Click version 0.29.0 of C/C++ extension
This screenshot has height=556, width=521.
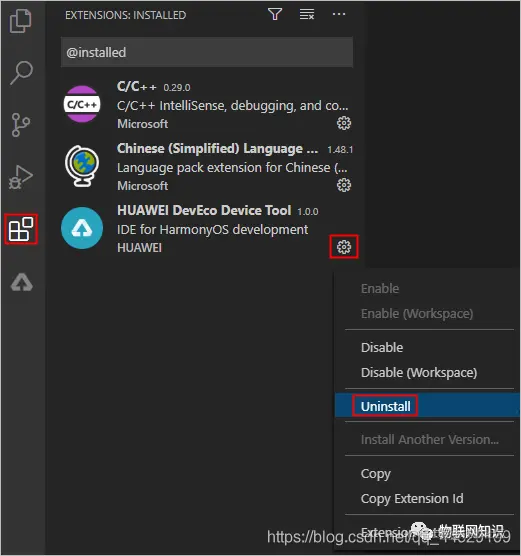pos(177,87)
